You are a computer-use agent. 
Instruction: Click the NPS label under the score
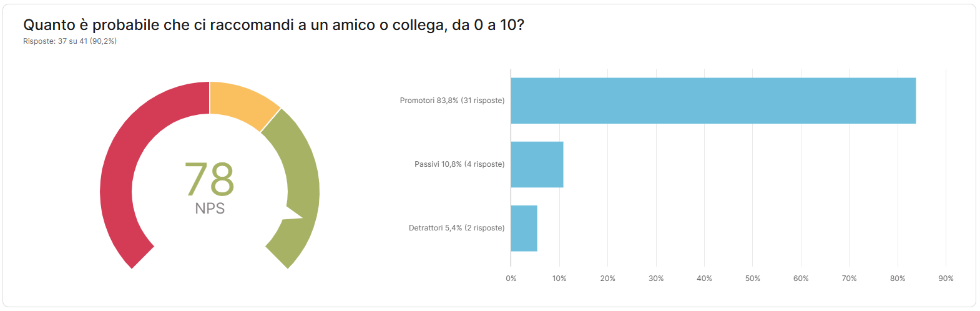pos(210,209)
